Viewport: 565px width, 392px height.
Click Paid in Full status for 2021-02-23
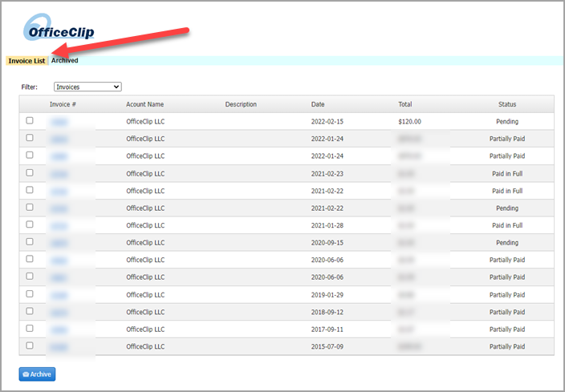[x=507, y=174]
